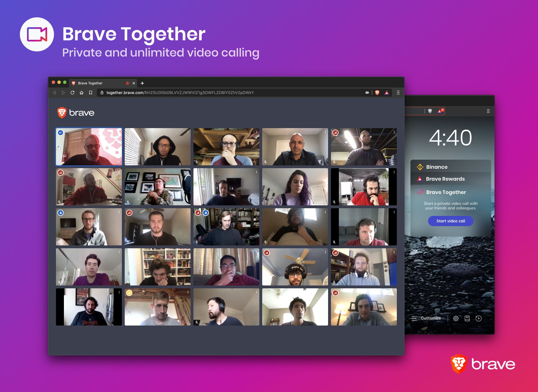Click the blue raised-hand badge on the bookshelf hoodie tile
This screenshot has width=538, height=392.
tap(206, 213)
